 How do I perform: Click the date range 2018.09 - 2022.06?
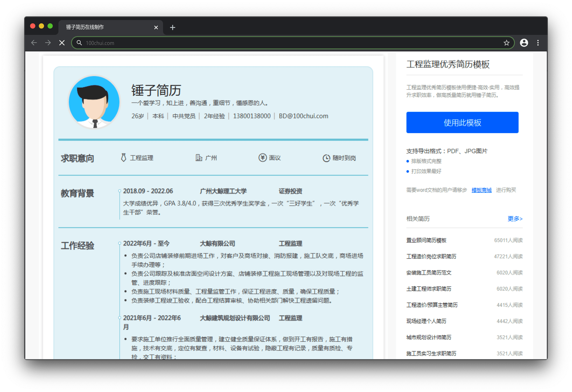point(148,191)
